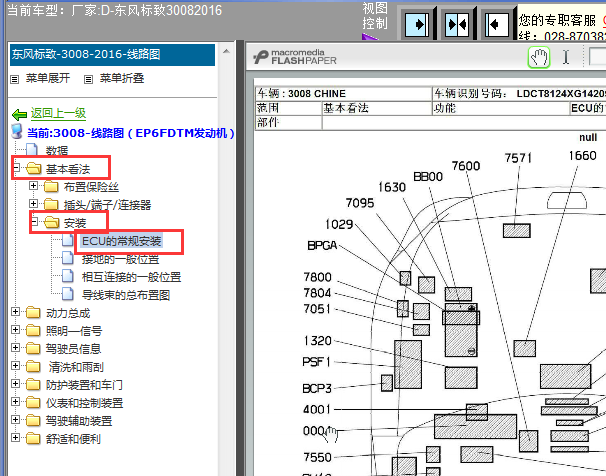Click the page icon for ECU的常规安装

click(68, 240)
